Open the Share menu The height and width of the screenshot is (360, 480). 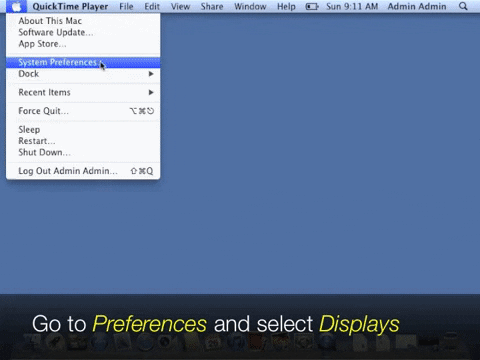(x=212, y=6)
